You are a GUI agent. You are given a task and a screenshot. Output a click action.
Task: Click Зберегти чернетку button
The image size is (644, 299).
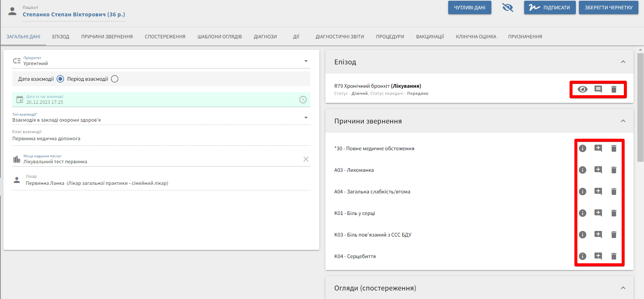pyautogui.click(x=608, y=7)
